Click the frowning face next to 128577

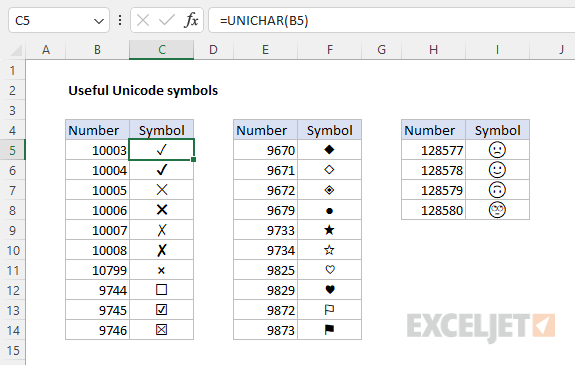(x=497, y=150)
